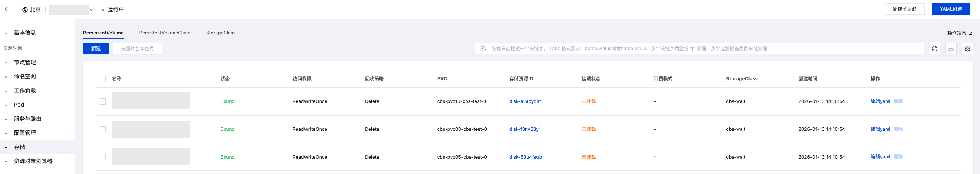Viewport: 980px width, 174px height.
Task: Click the download icon button
Action: pos(951,49)
